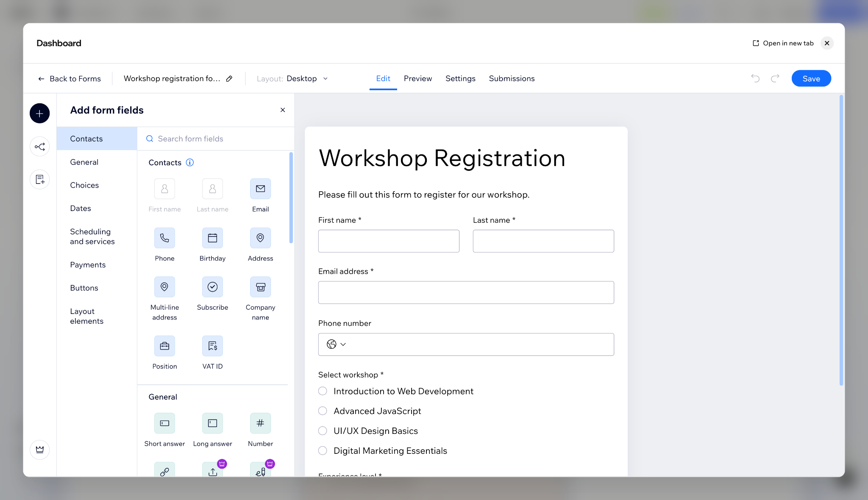Close the Add form fields panel

pyautogui.click(x=283, y=110)
